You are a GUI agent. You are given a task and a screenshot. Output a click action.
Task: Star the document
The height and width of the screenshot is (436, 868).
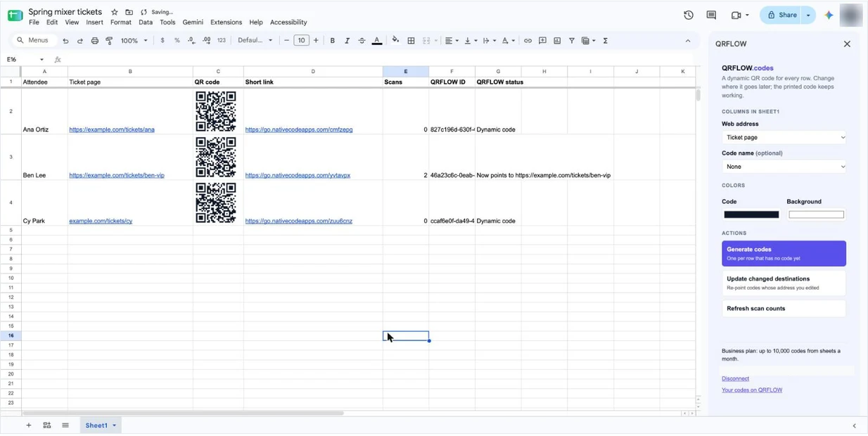click(x=115, y=12)
